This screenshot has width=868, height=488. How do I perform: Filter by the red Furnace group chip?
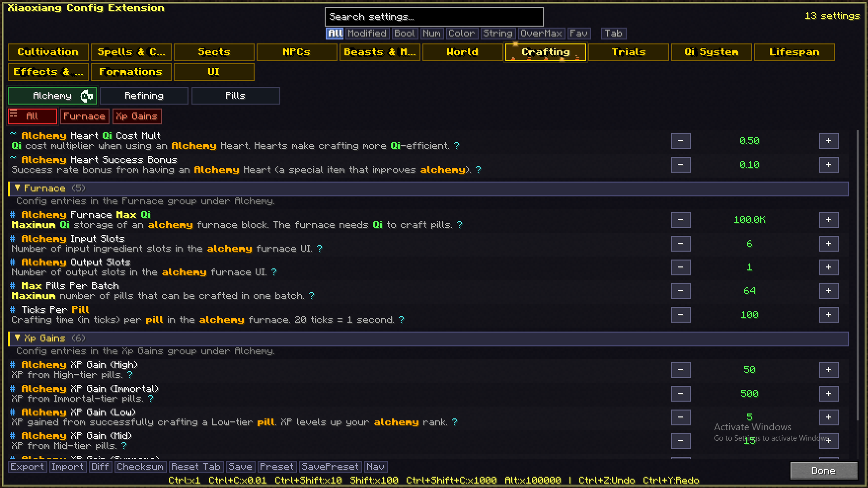tap(84, 116)
